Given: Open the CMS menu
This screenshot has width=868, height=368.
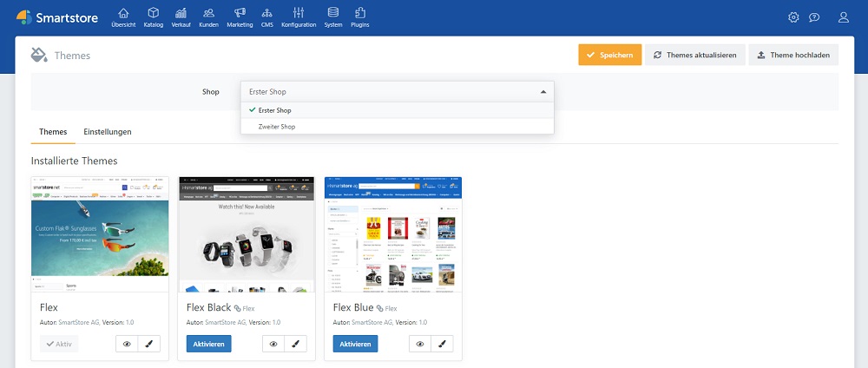Looking at the screenshot, I should tap(266, 17).
